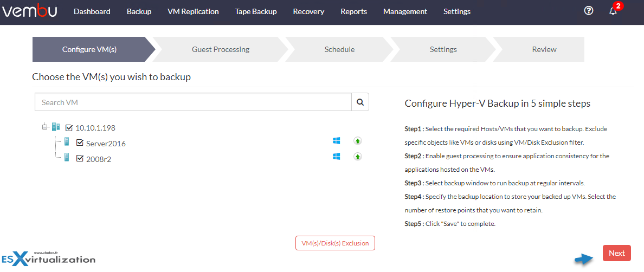Image resolution: width=644 pixels, height=272 pixels.
Task: Click the VM(s)/Disk(s) Exclusion button
Action: tap(335, 243)
